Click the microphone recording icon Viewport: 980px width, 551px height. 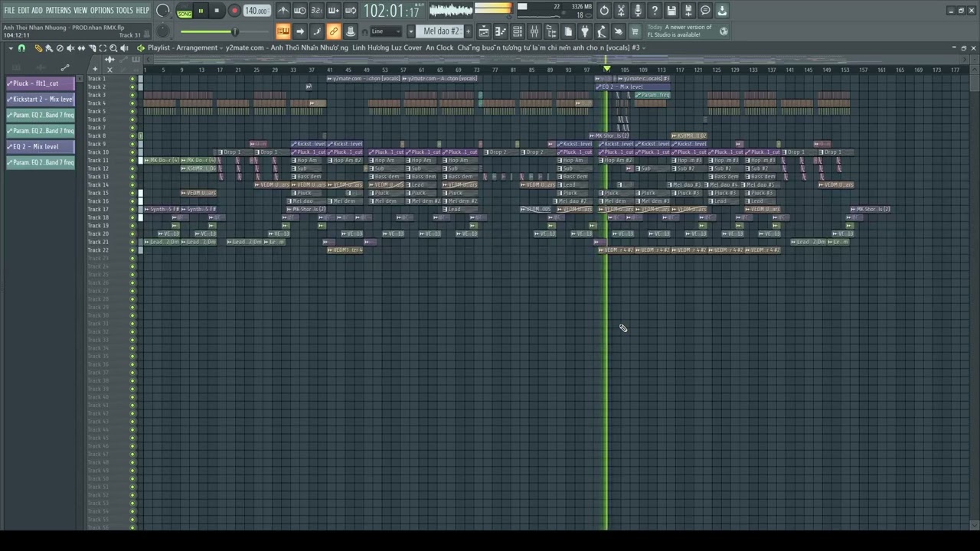(638, 11)
